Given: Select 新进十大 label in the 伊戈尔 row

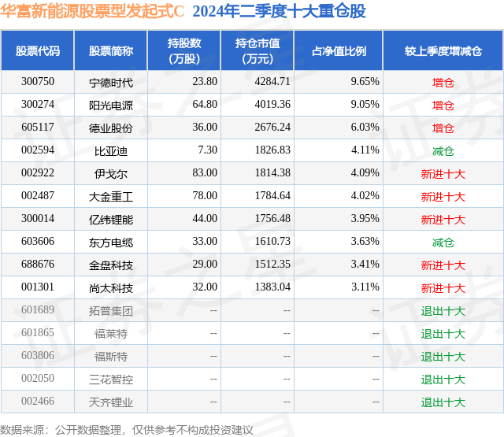Looking at the screenshot, I should click(443, 174).
